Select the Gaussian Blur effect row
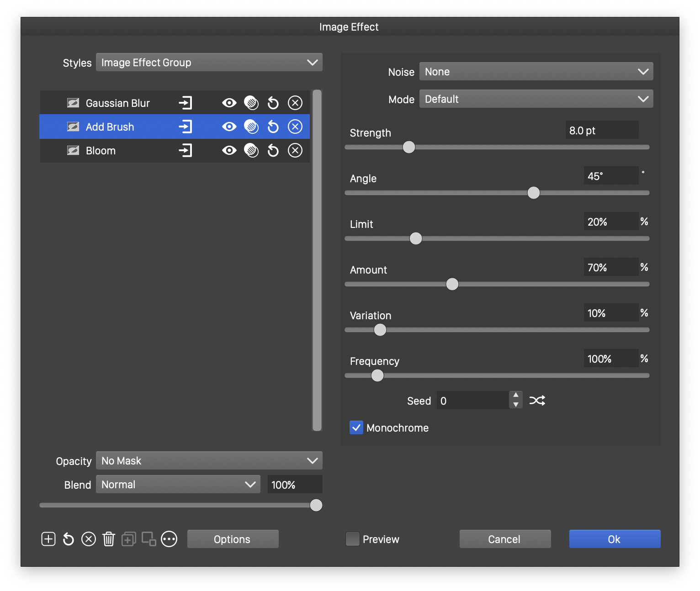Viewport: 700px width, 591px height. coord(117,103)
